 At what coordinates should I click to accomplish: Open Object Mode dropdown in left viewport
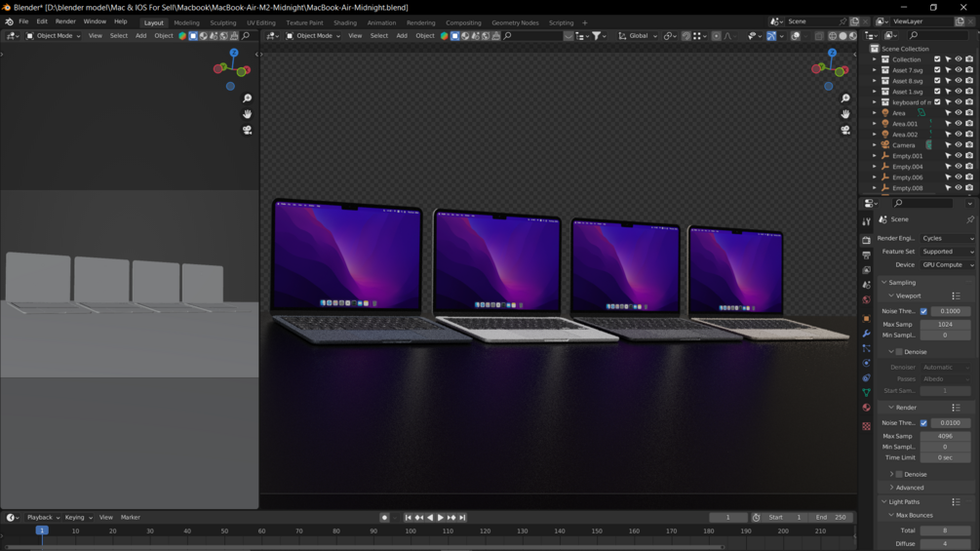click(x=54, y=36)
